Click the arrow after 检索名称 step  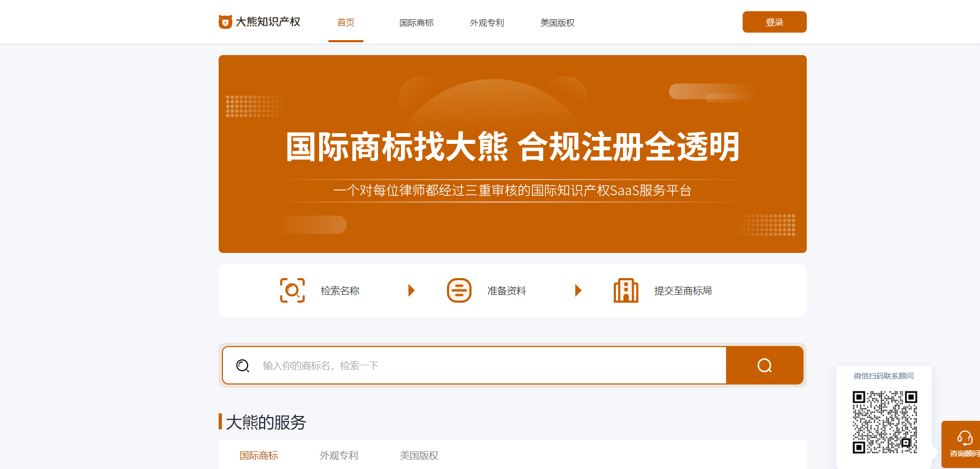coord(411,290)
